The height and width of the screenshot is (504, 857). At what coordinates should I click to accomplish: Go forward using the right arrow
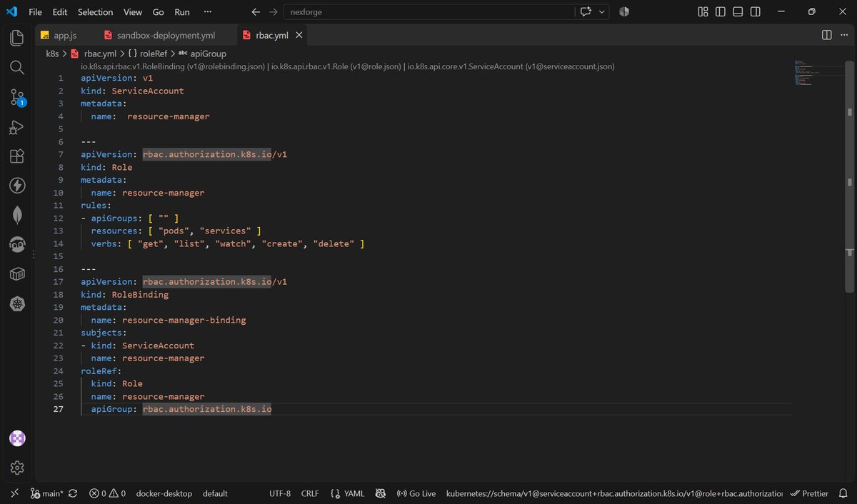pos(273,12)
